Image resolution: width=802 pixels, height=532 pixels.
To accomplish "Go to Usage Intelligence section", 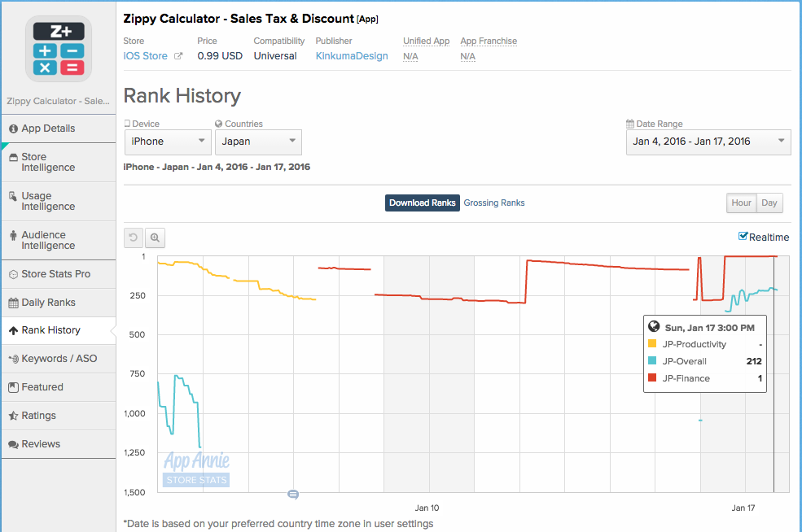I will [59, 202].
